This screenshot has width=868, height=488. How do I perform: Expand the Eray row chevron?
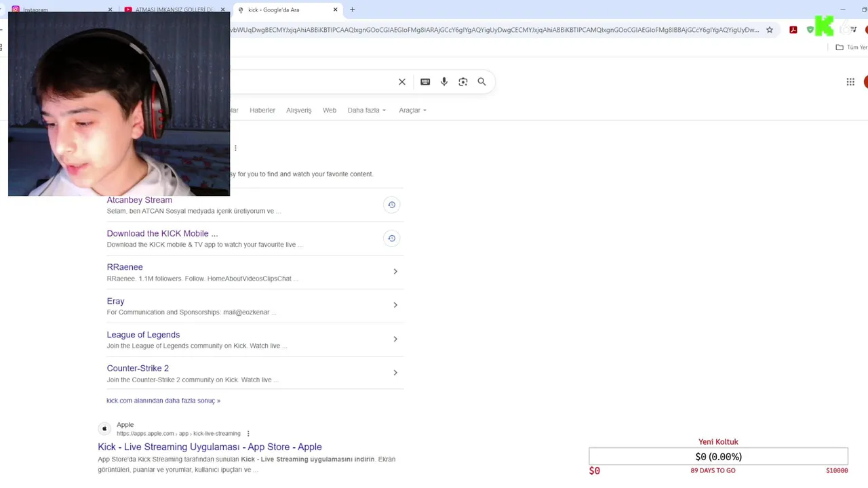[395, 305]
